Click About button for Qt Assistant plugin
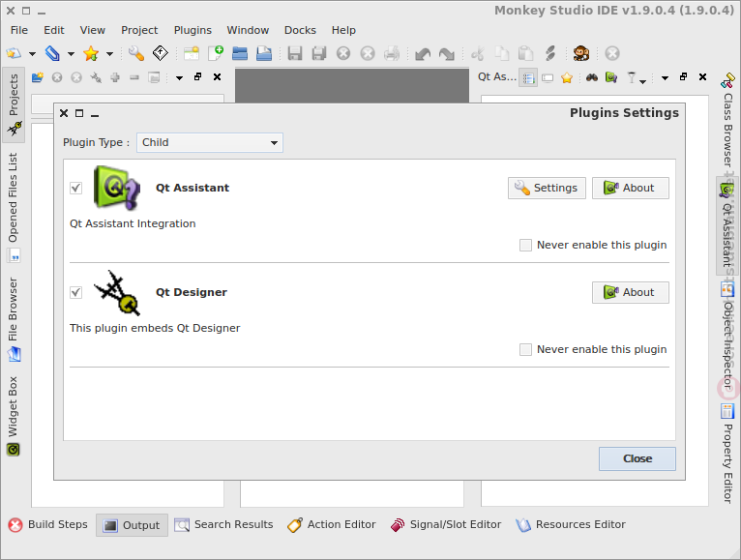Screen dimensions: 741x560 tap(631, 188)
